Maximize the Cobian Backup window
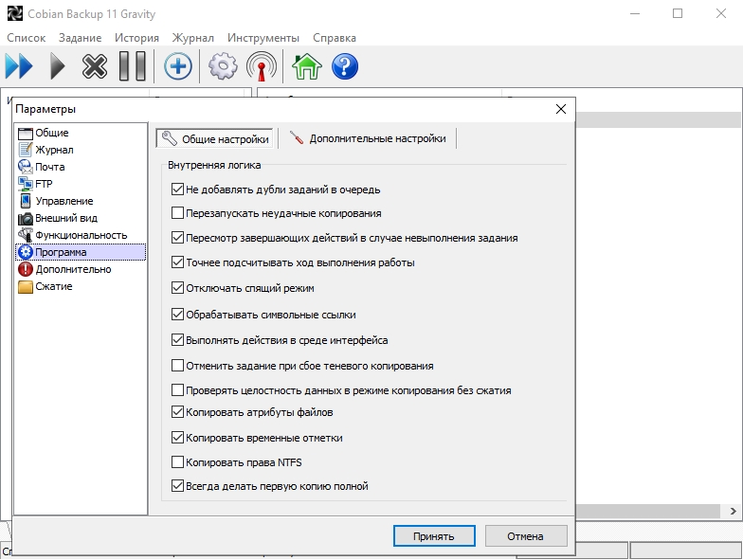Viewport: 743px width, 560px height. click(x=678, y=13)
